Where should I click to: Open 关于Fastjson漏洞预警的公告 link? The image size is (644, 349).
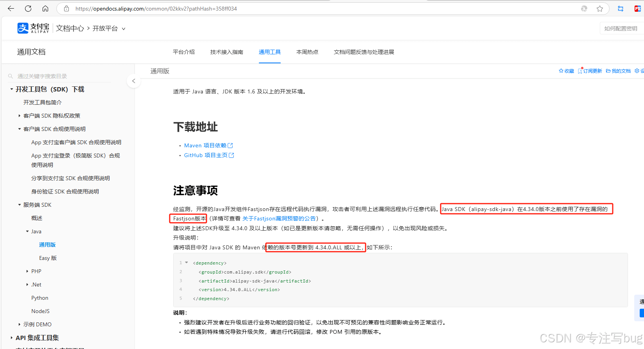coord(279,218)
